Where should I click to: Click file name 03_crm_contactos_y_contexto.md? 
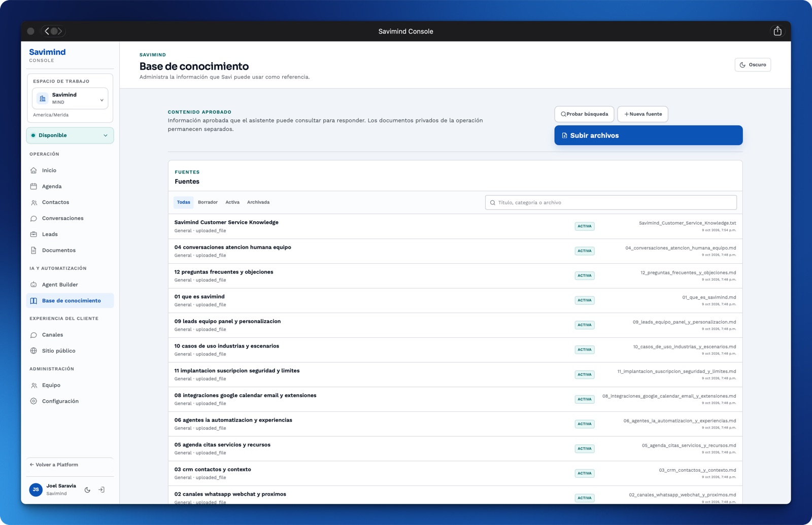tap(697, 470)
